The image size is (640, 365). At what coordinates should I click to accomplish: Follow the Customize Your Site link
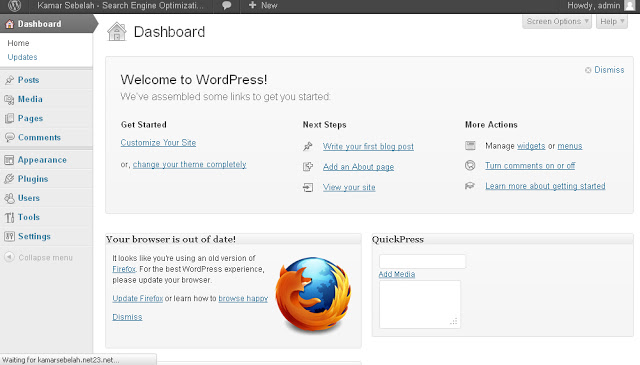tap(158, 142)
